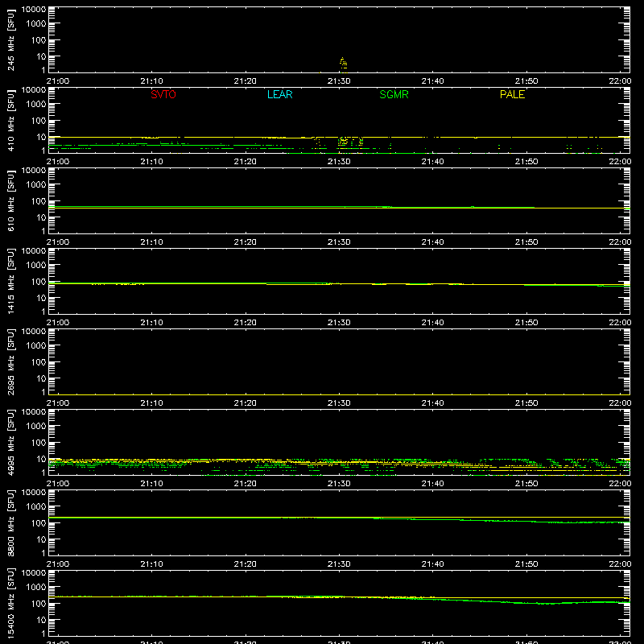Select the 610 MHz [SFU] axis title

click(x=10, y=201)
